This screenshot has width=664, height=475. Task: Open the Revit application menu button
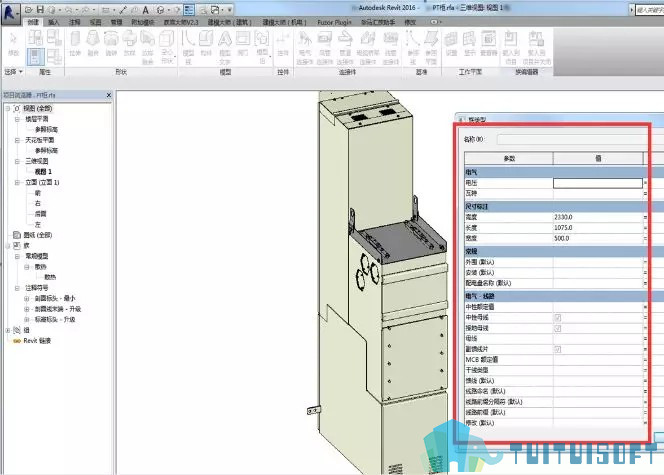(x=10, y=12)
